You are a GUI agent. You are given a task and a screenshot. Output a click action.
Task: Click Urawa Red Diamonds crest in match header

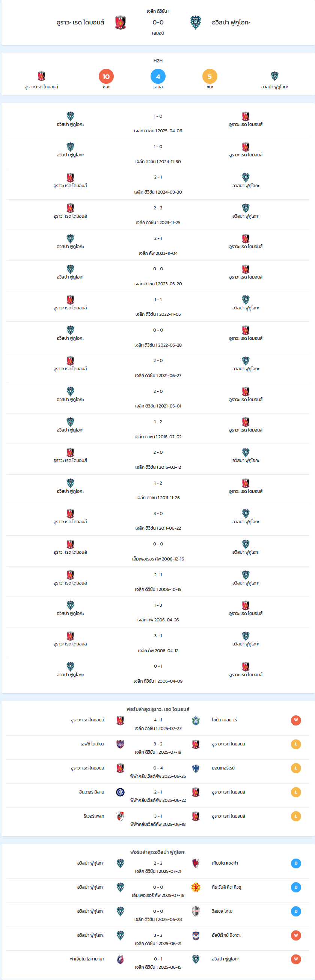coord(121,23)
